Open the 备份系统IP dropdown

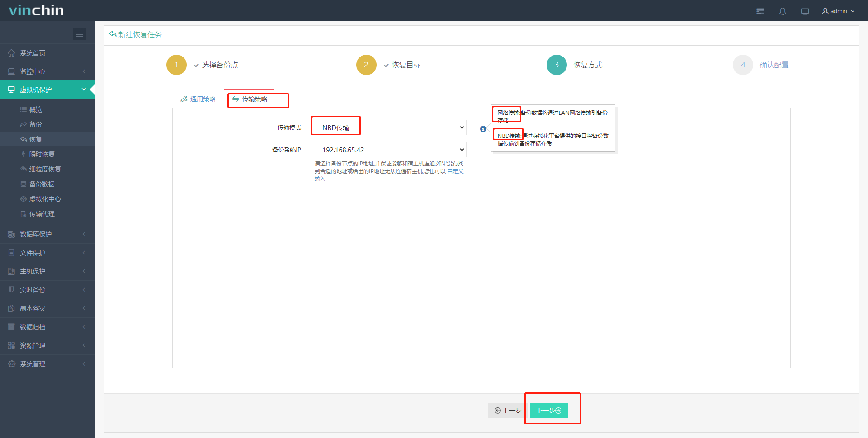click(391, 150)
